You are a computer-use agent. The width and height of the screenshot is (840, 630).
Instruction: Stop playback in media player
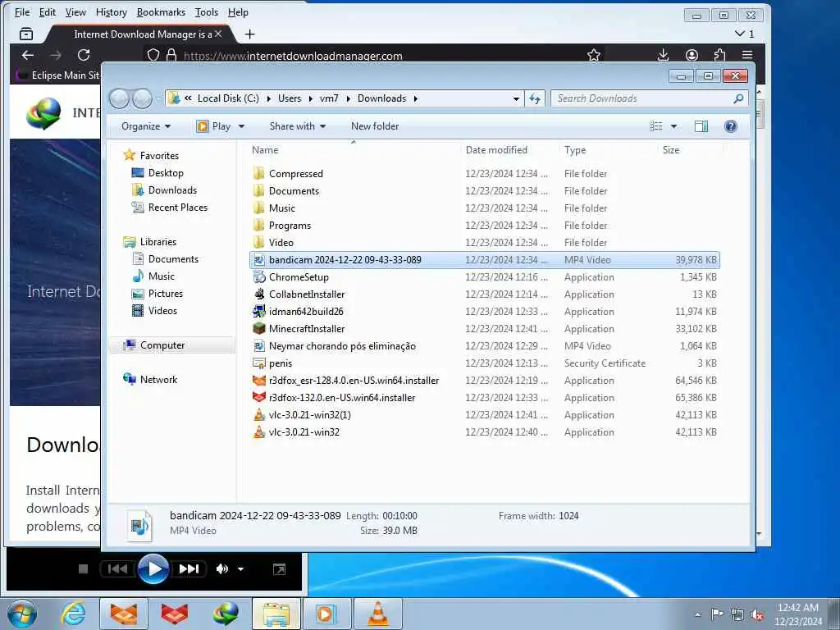coord(83,569)
